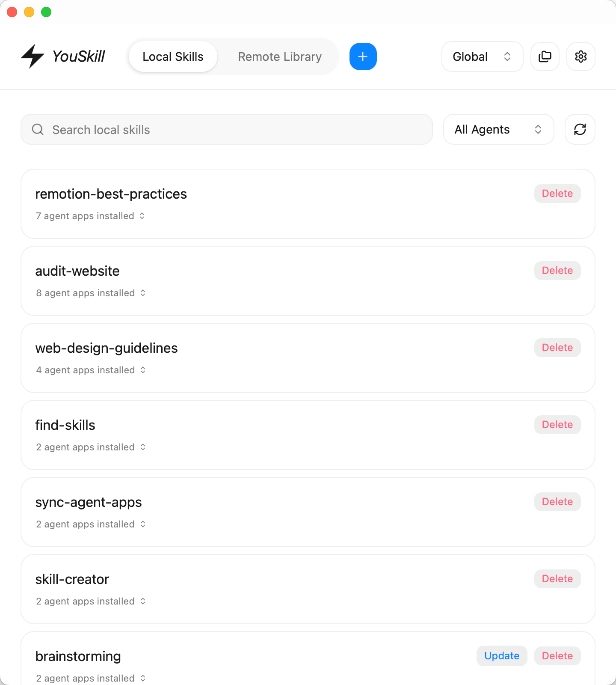Open the All Agents filter dropdown
Screen dimensions: 616x685
coord(498,129)
